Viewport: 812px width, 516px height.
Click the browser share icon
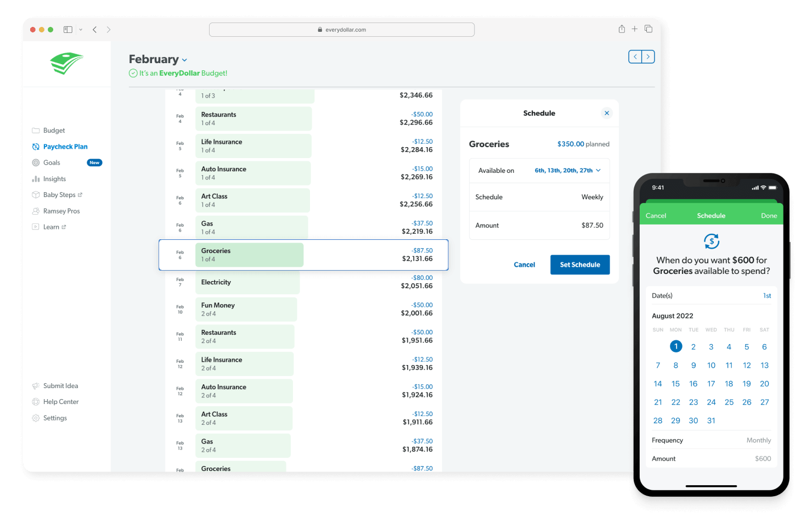[x=622, y=29]
